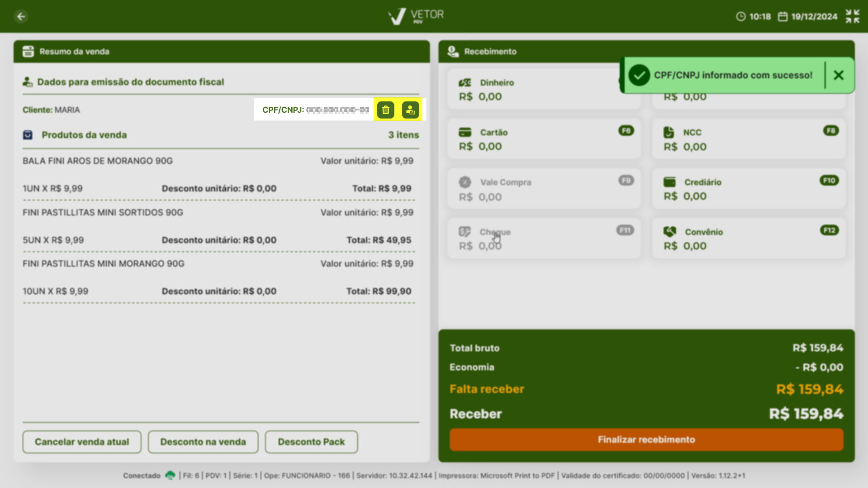Click the Dinheiro cash icon
Screen dimensions: 868x488
coord(465,82)
